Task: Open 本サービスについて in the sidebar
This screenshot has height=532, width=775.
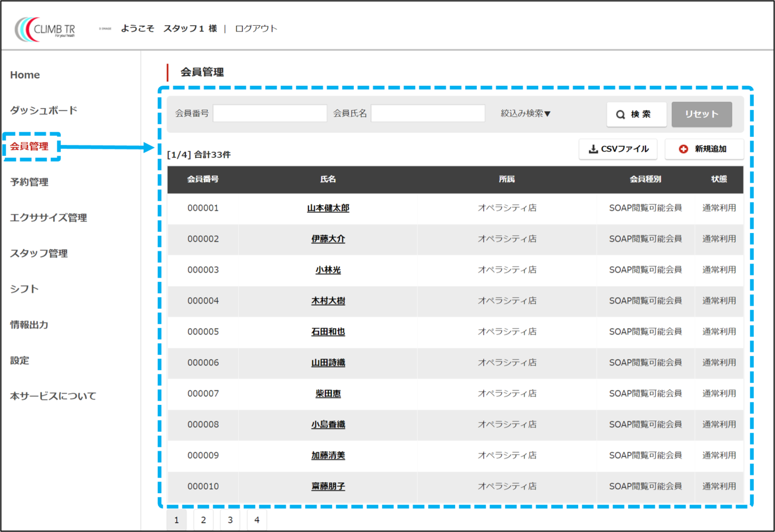Action: [53, 396]
